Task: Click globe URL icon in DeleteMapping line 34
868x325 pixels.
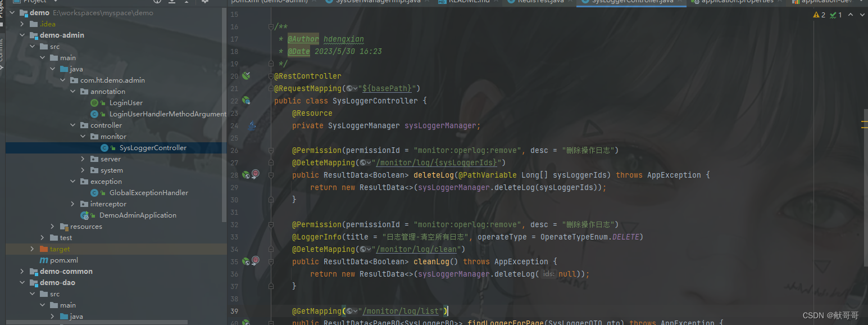Action: (x=364, y=249)
